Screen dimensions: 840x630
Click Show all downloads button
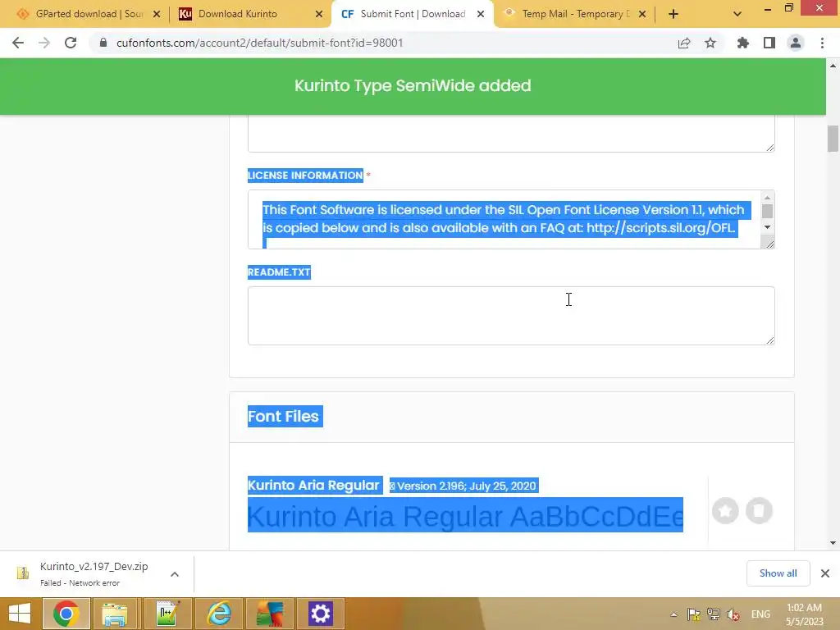coord(778,573)
